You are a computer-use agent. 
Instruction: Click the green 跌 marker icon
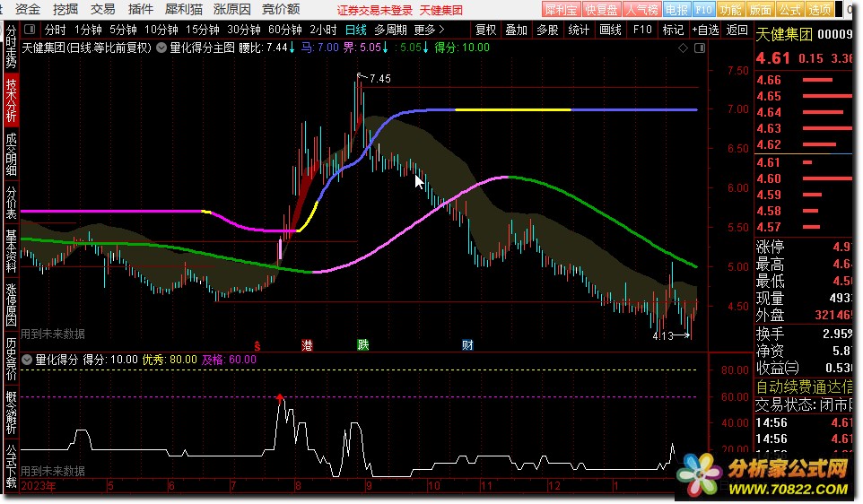click(x=362, y=345)
